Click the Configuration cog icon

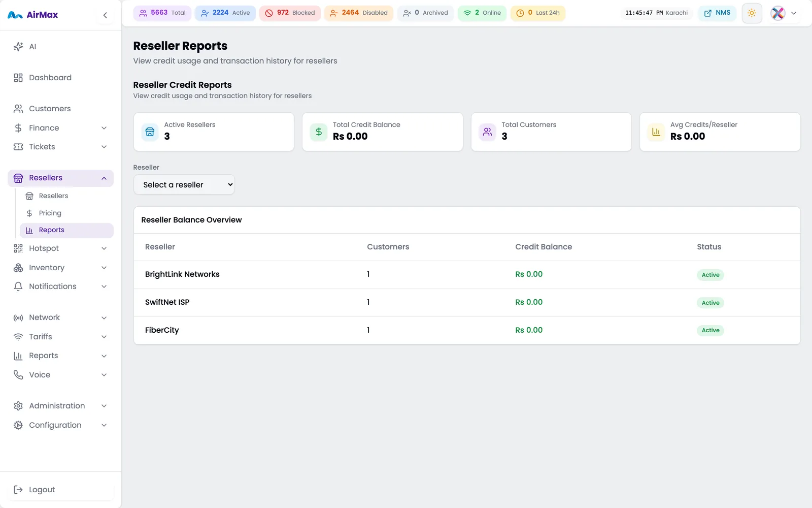pos(18,425)
